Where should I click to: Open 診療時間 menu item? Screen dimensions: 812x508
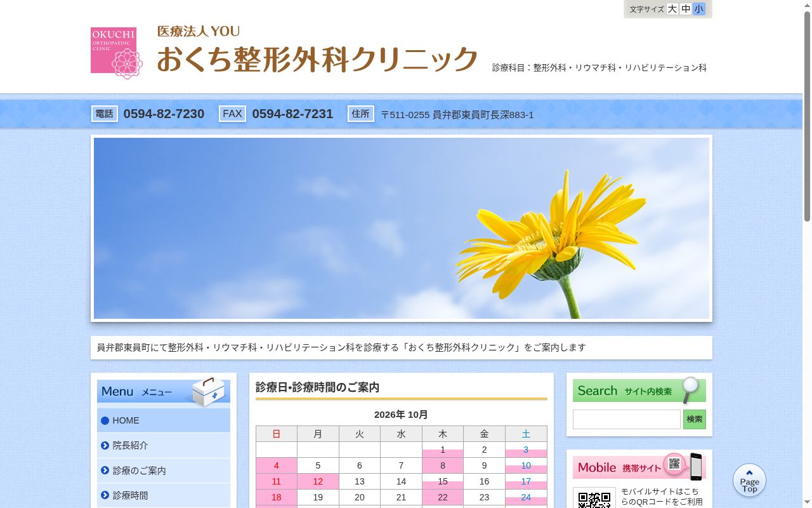[x=164, y=495]
